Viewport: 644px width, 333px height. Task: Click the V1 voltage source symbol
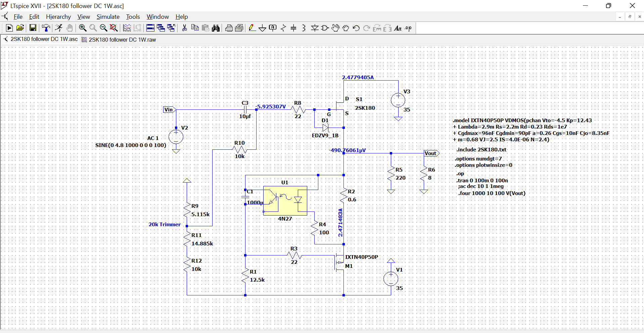(391, 279)
